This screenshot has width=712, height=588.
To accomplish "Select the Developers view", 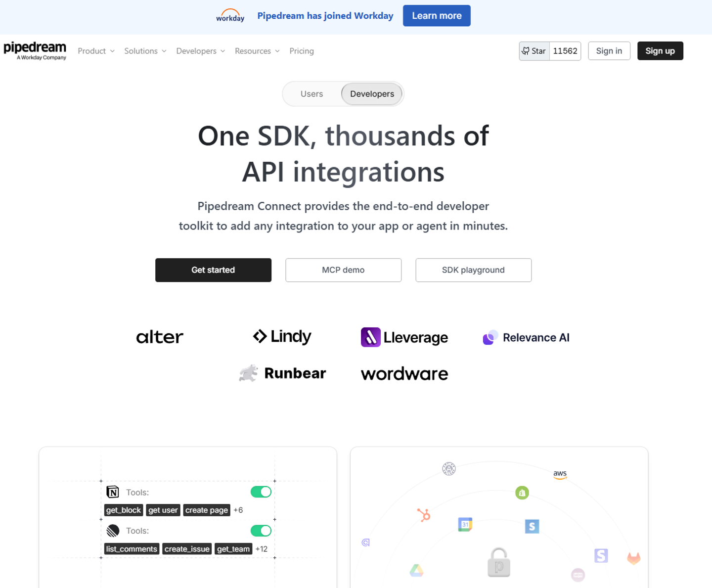I will (372, 94).
